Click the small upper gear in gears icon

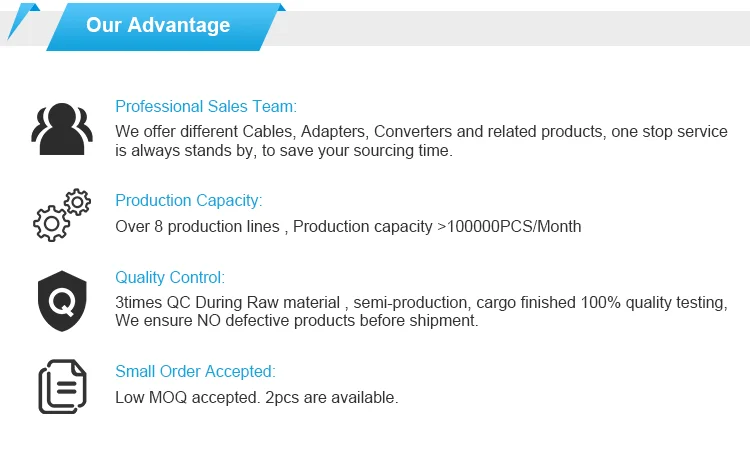click(x=77, y=203)
